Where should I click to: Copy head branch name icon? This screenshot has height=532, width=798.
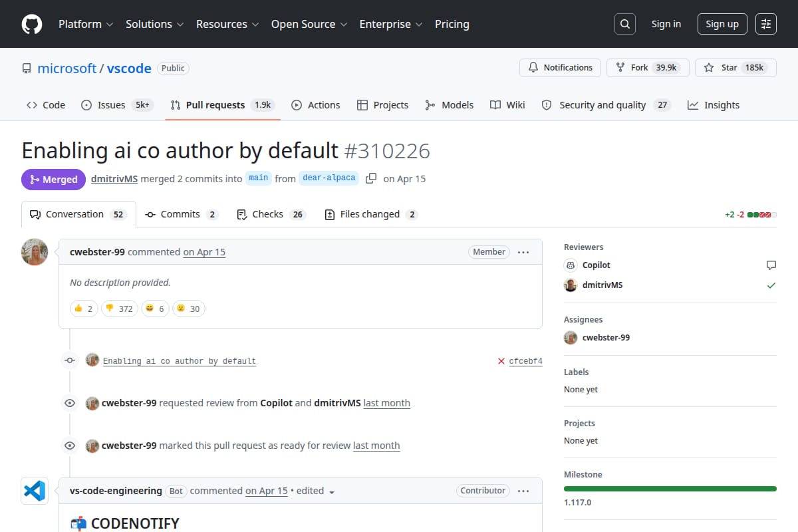point(371,178)
